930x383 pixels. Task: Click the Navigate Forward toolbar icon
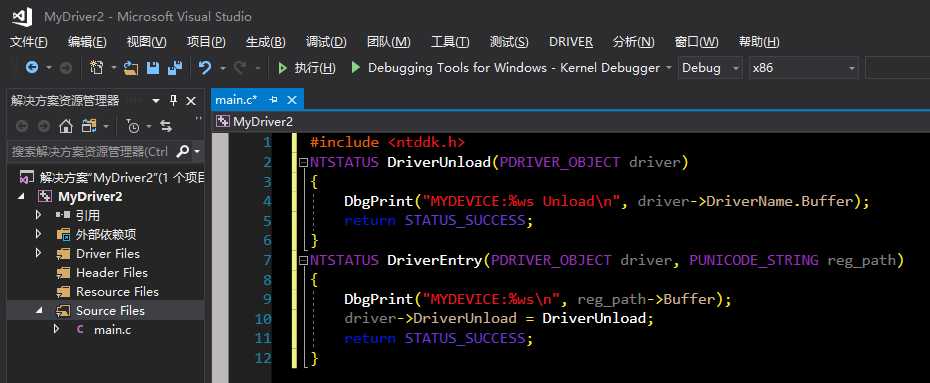(x=66, y=68)
